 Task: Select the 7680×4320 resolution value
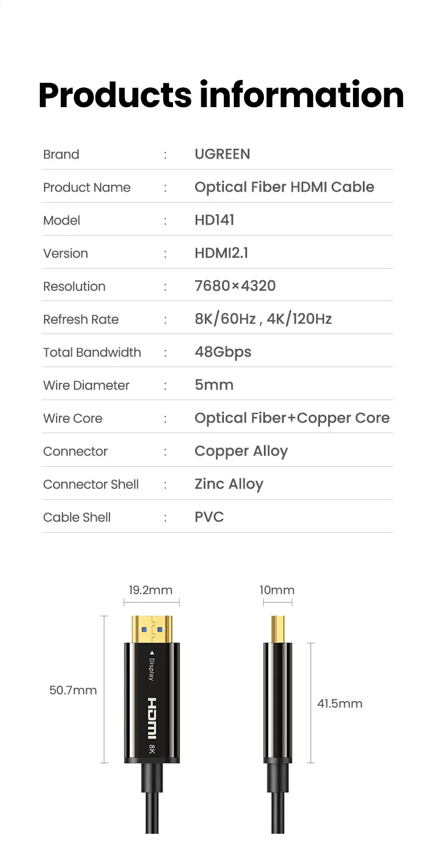tap(235, 285)
